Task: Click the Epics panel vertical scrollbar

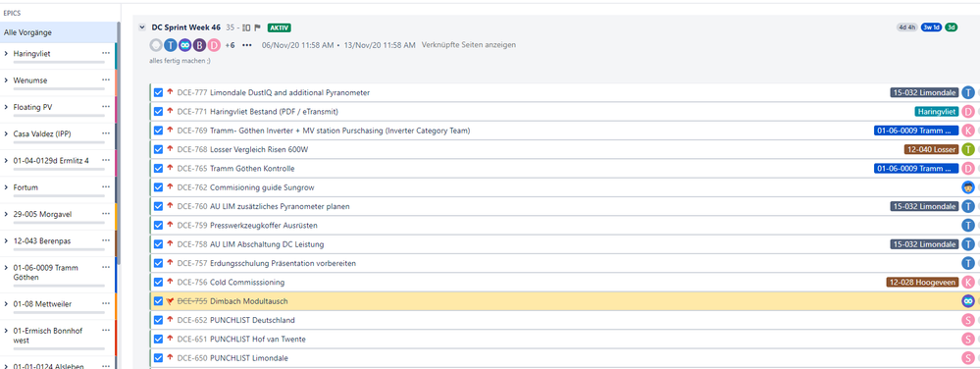Action: (x=119, y=144)
